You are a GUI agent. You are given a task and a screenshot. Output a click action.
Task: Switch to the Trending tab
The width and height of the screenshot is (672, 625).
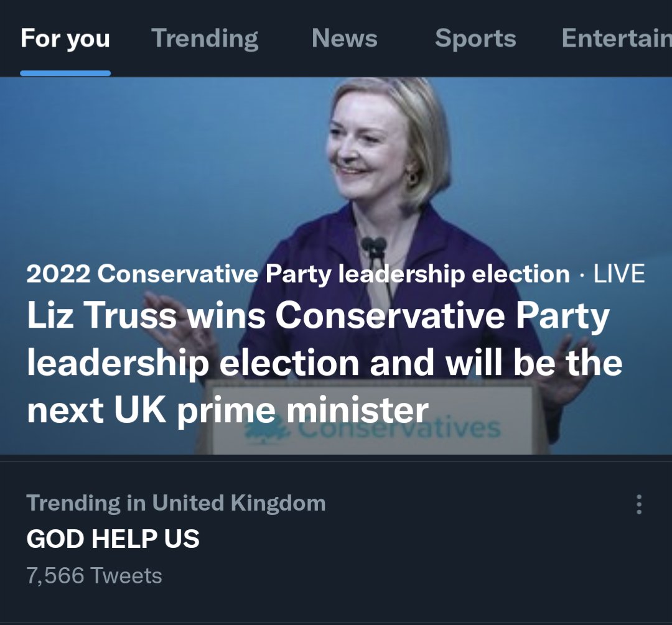(205, 38)
